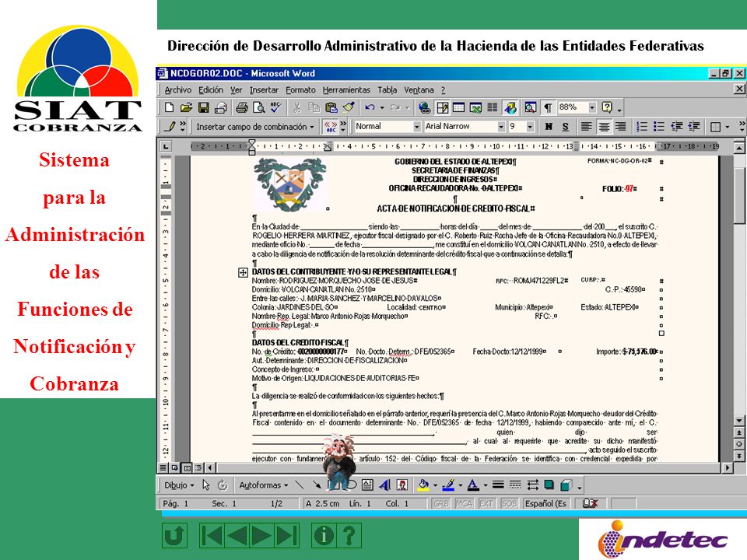Open the Formato menu
This screenshot has height=560, width=747.
pyautogui.click(x=300, y=90)
